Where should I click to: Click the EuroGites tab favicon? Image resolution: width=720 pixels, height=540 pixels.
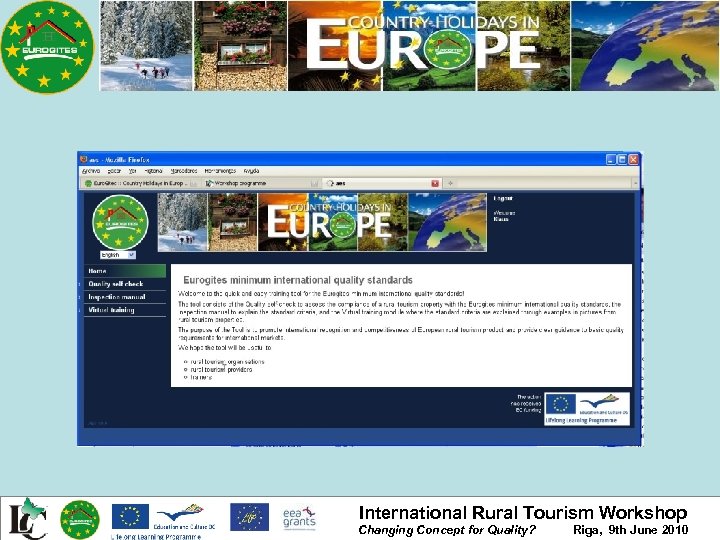[89, 183]
